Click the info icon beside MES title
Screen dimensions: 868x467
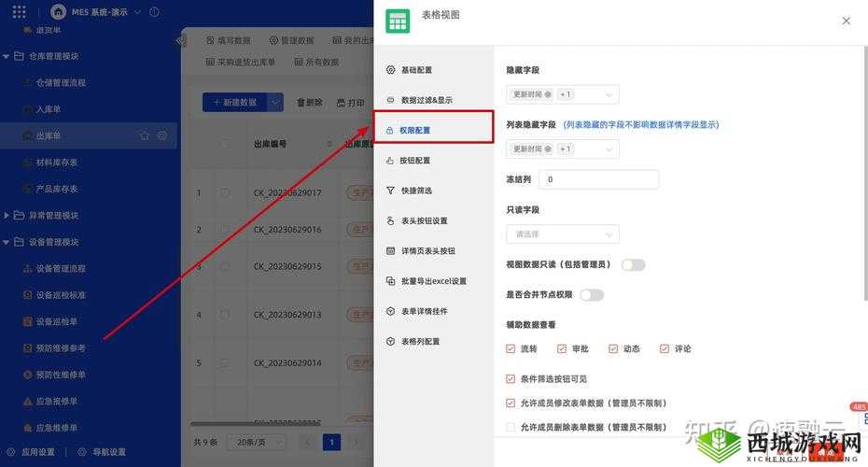[x=154, y=11]
